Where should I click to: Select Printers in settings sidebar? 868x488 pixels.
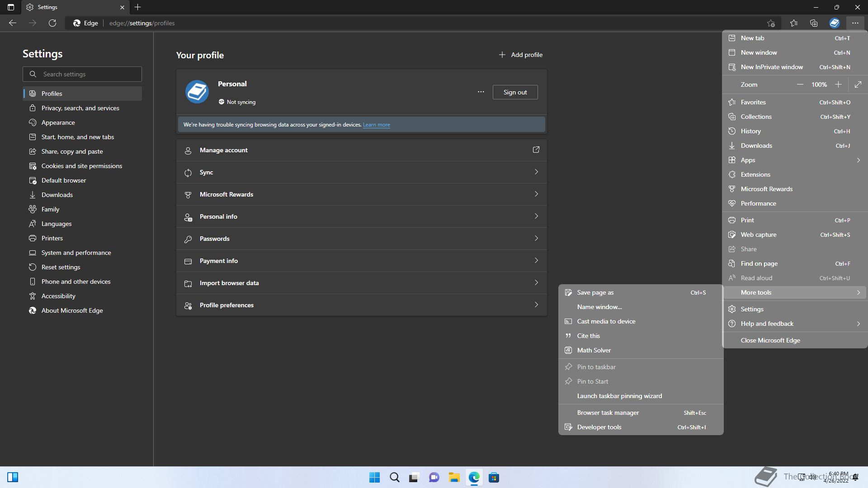pyautogui.click(x=82, y=238)
